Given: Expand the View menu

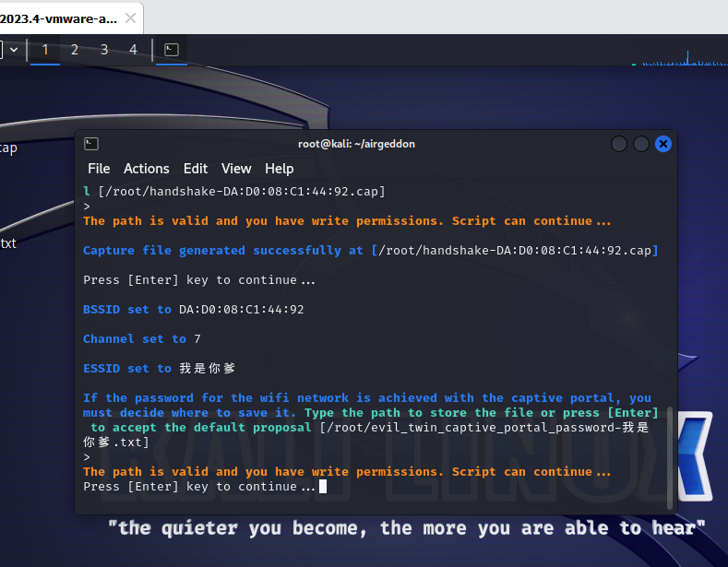Looking at the screenshot, I should pyautogui.click(x=236, y=169).
